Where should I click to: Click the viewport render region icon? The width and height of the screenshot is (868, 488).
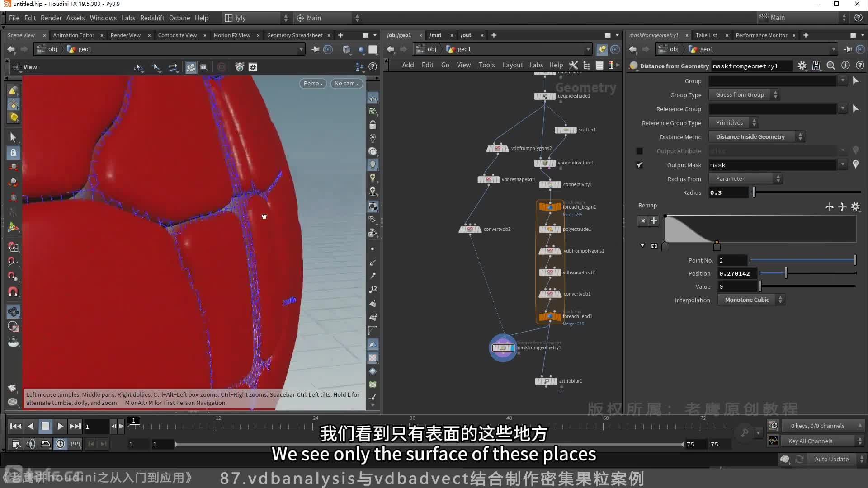[204, 67]
